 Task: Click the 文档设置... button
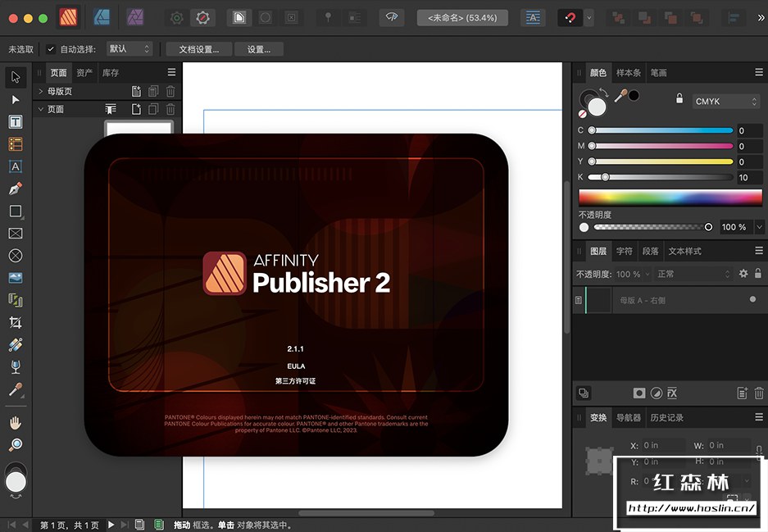(198, 49)
